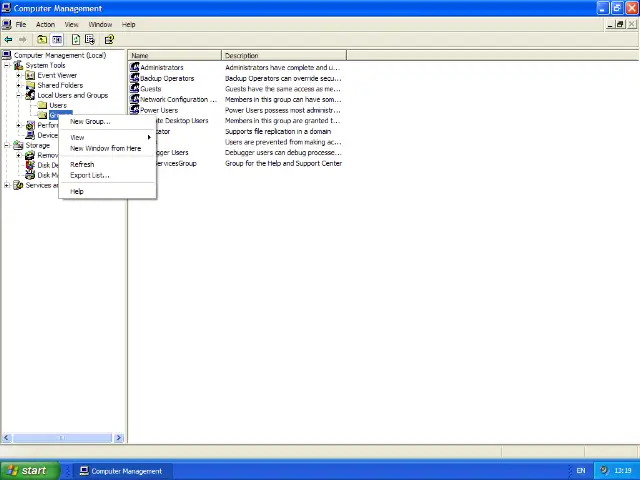Image resolution: width=640 pixels, height=480 pixels.
Task: Click the Performance Logs tree icon
Action: [x=30, y=125]
